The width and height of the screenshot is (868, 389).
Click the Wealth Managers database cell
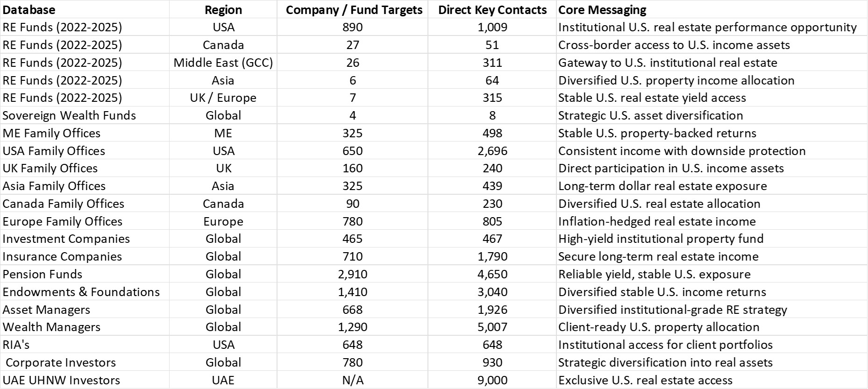(x=51, y=327)
